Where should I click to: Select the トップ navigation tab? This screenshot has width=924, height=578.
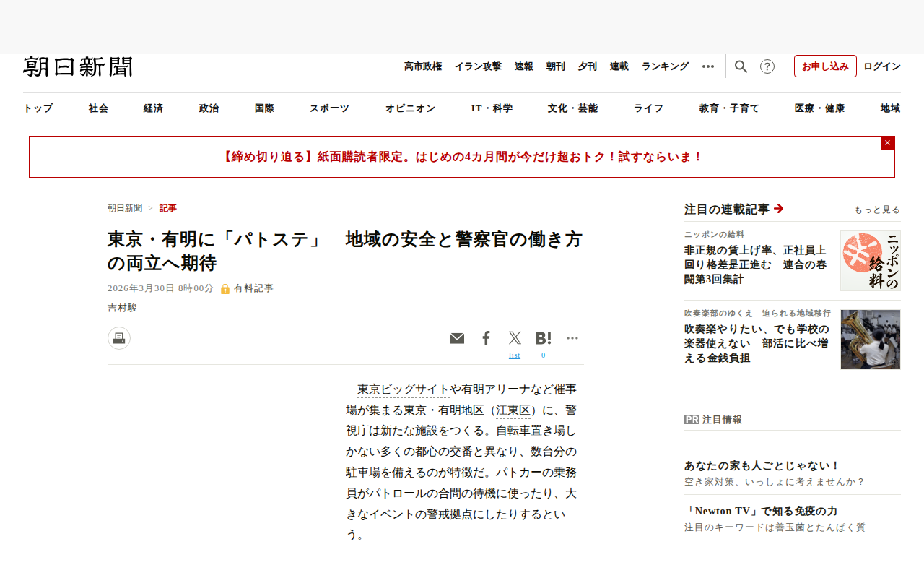coord(38,108)
